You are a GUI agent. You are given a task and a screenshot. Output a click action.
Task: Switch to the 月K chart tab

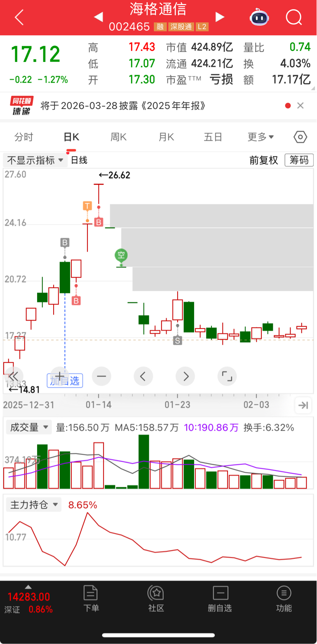(x=166, y=137)
